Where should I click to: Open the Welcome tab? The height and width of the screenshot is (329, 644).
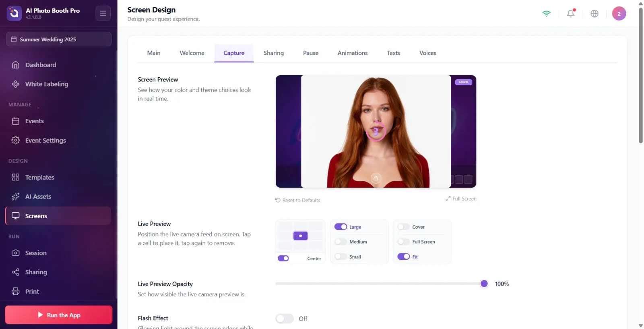(x=192, y=53)
